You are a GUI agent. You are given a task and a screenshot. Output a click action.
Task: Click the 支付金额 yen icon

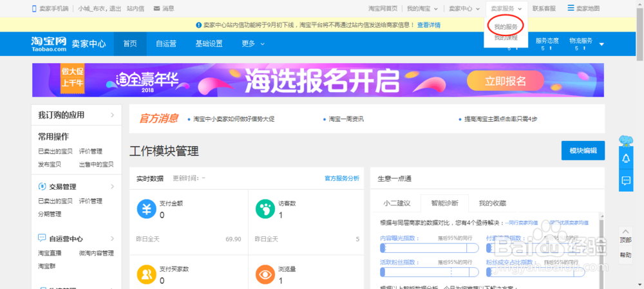[147, 209]
